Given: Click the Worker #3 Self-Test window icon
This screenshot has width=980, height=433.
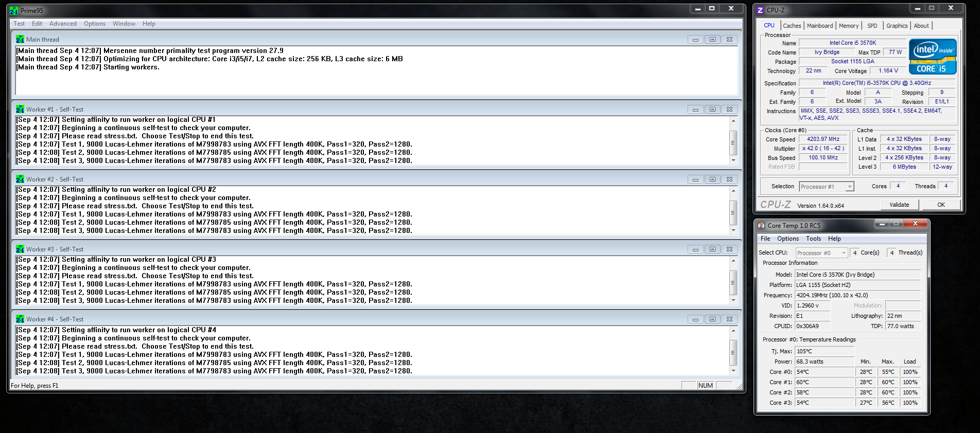Looking at the screenshot, I should click(x=20, y=249).
